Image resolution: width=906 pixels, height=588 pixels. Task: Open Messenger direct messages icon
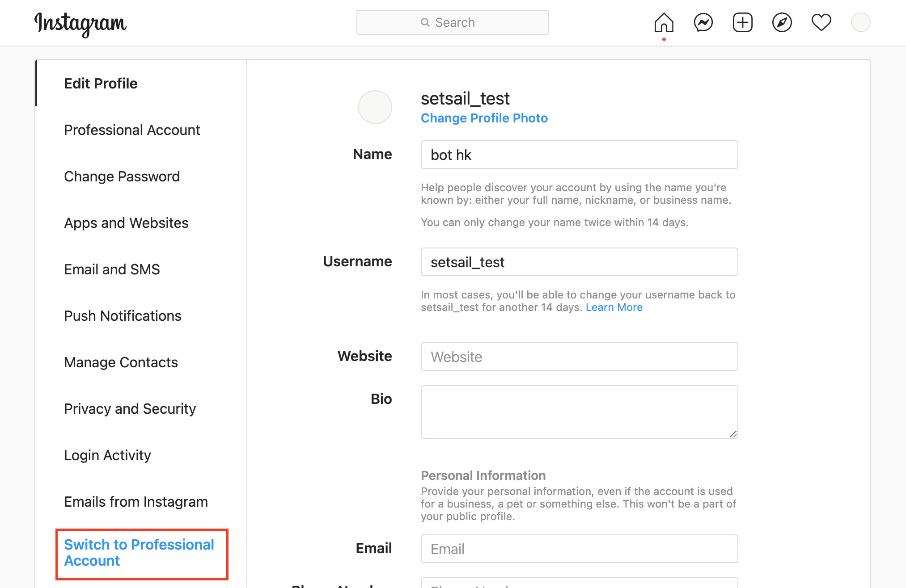point(703,23)
